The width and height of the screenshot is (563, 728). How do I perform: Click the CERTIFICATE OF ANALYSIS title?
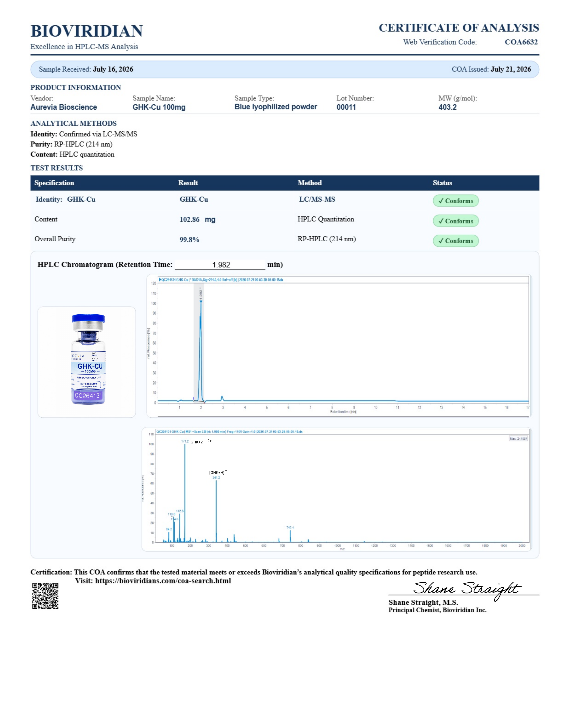[459, 28]
